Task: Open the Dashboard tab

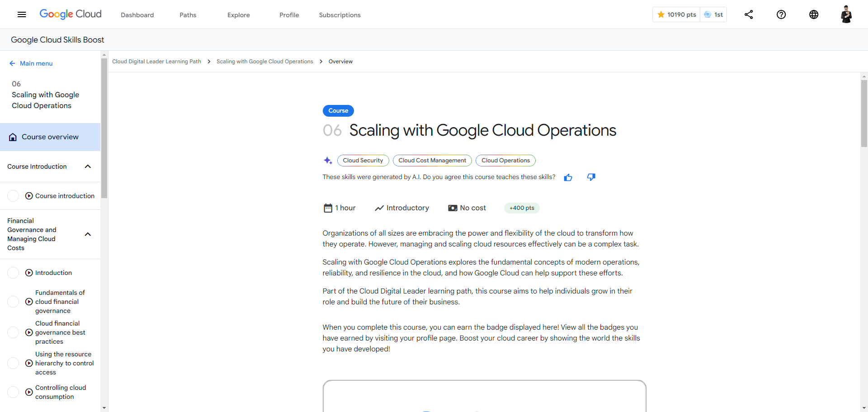Action: pos(137,15)
